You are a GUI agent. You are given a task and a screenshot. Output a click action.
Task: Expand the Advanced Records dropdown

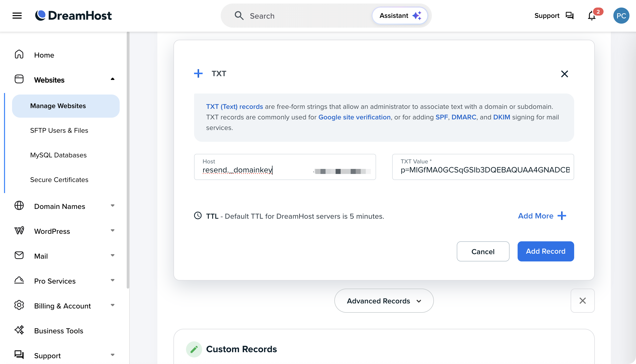tap(384, 301)
